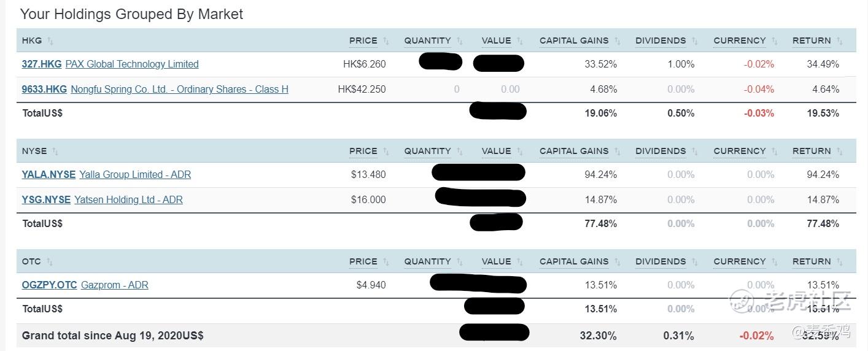
Task: Click sort icon beside HKG PRICE column
Action: (386, 41)
